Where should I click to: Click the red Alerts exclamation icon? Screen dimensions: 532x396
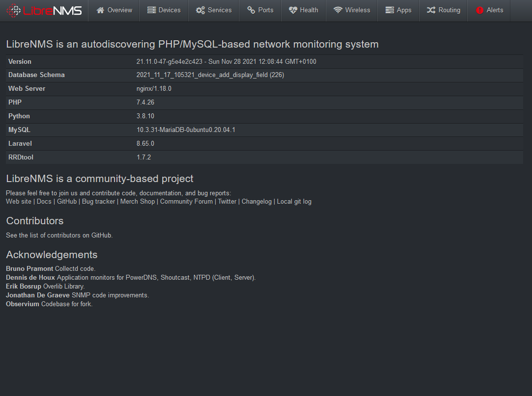480,10
